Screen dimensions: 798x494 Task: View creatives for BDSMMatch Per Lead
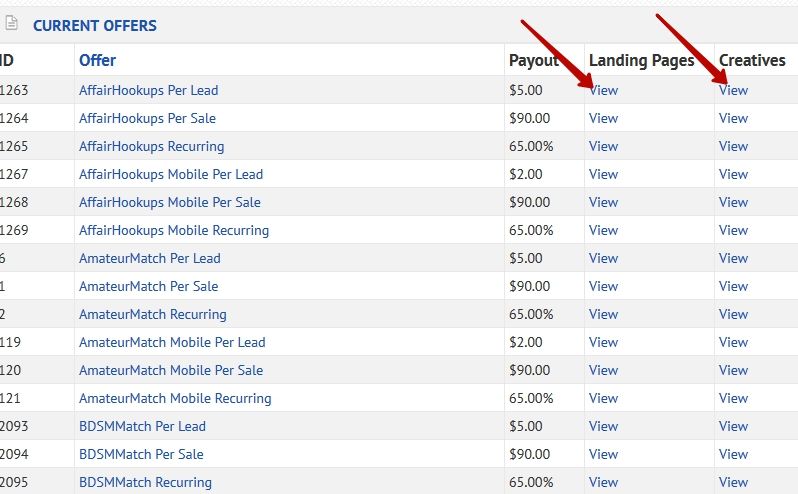733,426
